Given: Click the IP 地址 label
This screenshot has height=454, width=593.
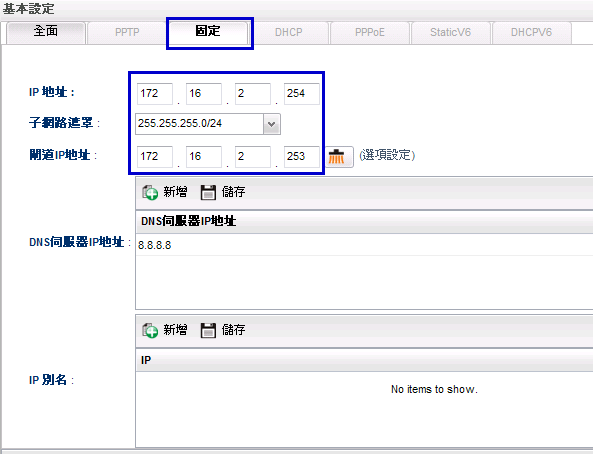Looking at the screenshot, I should pyautogui.click(x=52, y=92).
